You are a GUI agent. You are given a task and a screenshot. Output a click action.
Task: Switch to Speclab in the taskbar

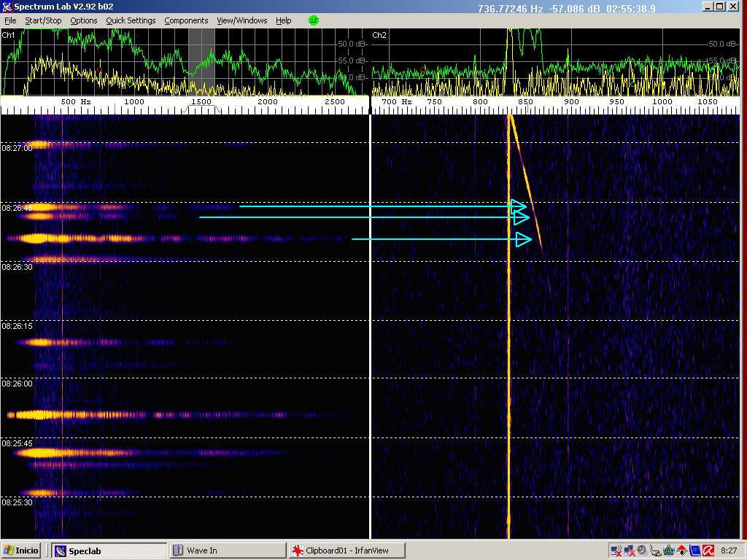108,551
